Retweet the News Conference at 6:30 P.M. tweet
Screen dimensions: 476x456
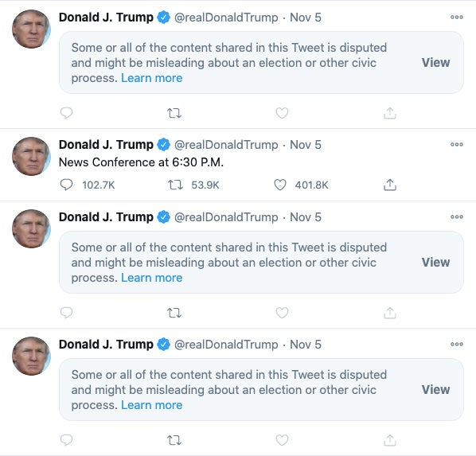175,185
